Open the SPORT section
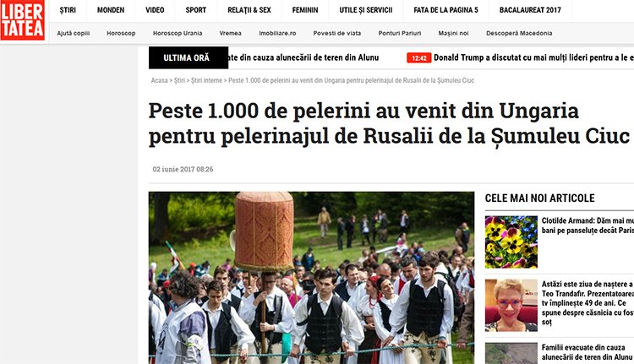The height and width of the screenshot is (364, 634). 196,10
